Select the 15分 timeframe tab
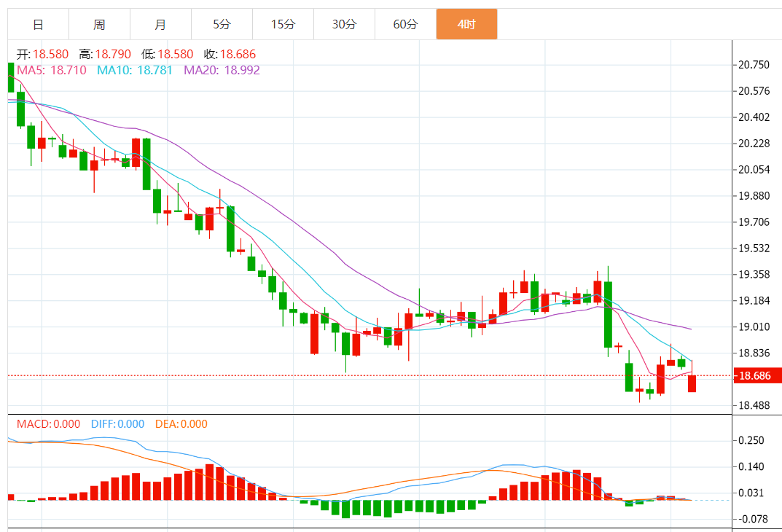 284,24
